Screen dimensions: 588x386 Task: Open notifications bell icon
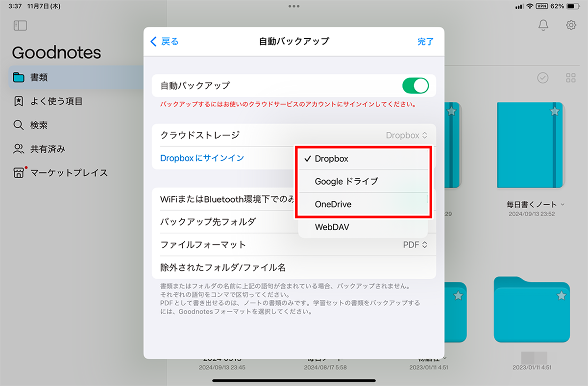point(543,25)
